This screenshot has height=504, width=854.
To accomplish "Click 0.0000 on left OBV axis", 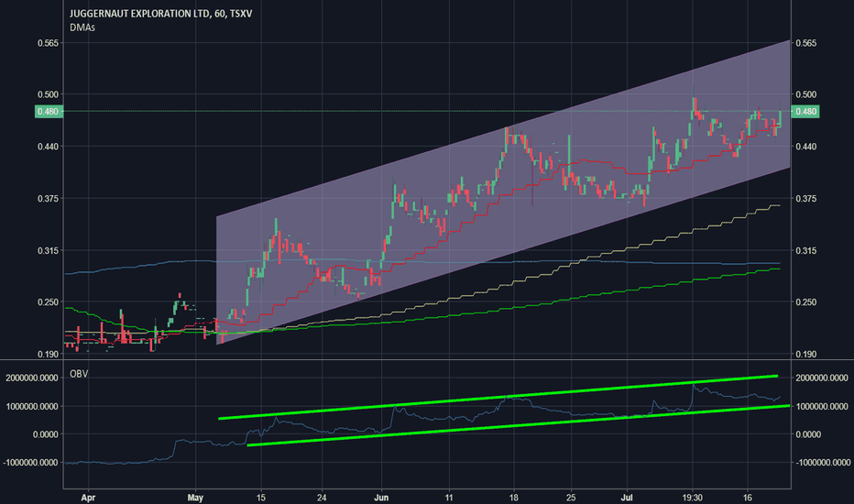I will (45, 434).
